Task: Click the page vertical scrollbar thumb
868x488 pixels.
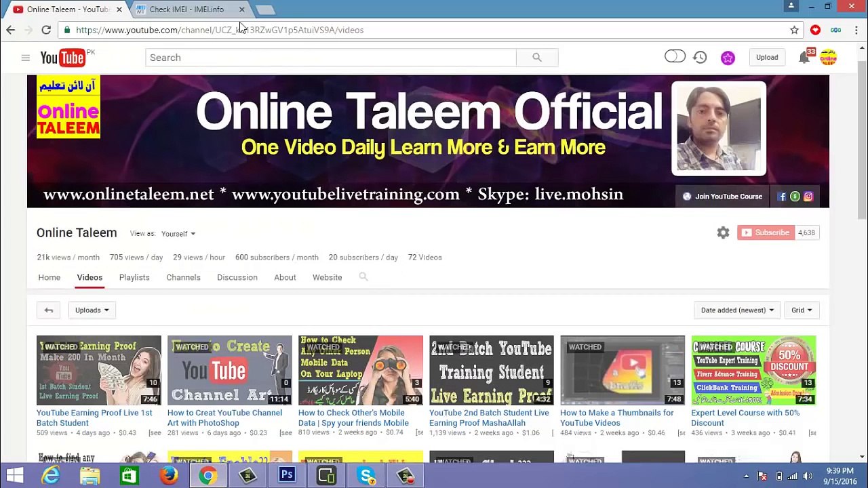Action: (862, 139)
